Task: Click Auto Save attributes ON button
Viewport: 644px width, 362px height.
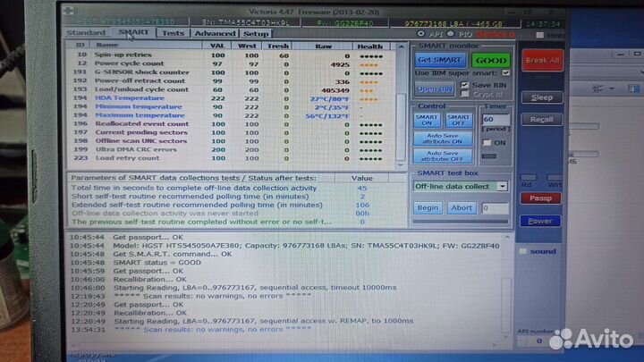Action: (x=443, y=139)
